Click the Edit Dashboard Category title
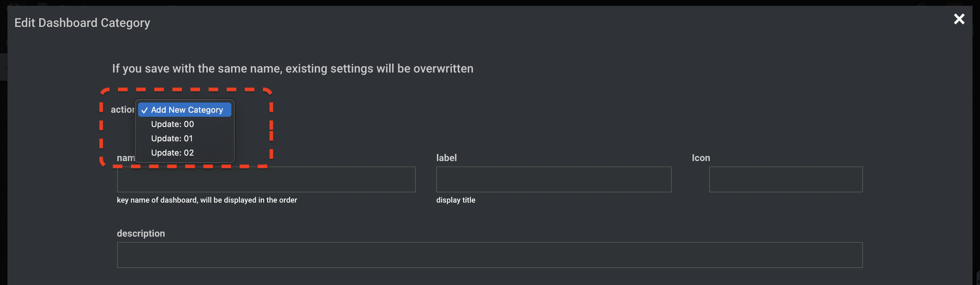The image size is (980, 285). (82, 23)
